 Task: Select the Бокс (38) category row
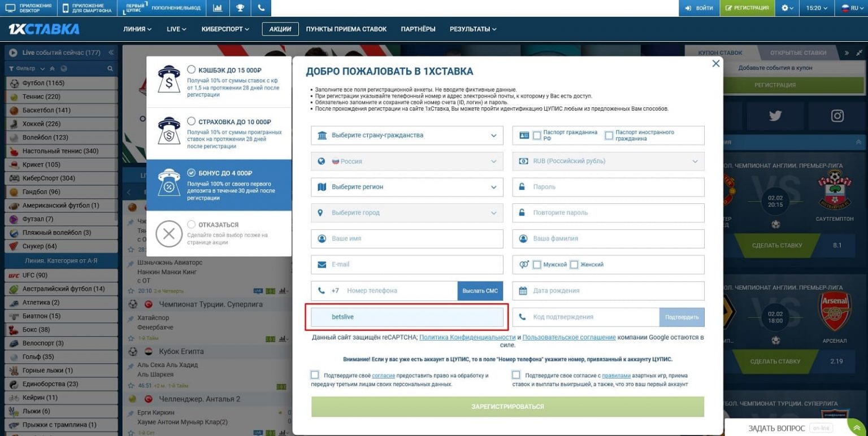[62, 329]
